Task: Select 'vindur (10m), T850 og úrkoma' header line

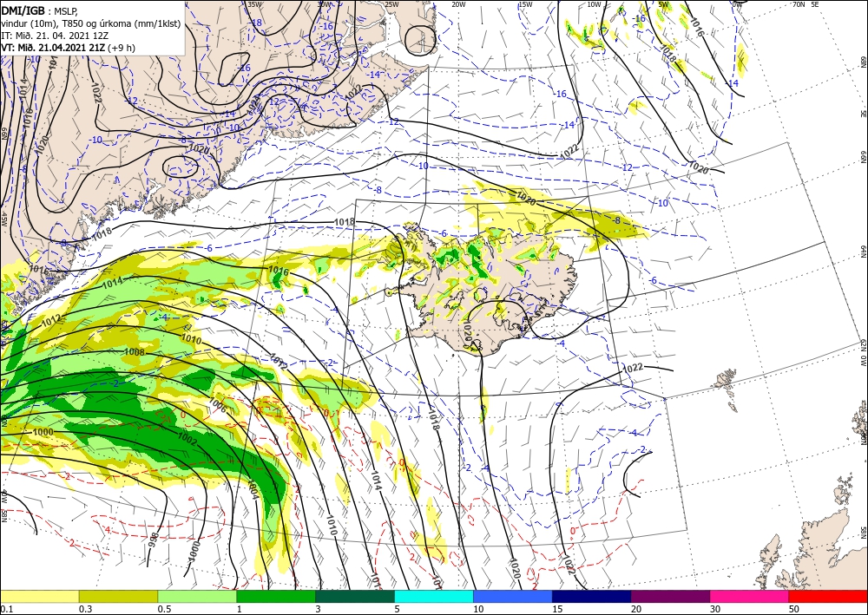Action: tap(91, 23)
